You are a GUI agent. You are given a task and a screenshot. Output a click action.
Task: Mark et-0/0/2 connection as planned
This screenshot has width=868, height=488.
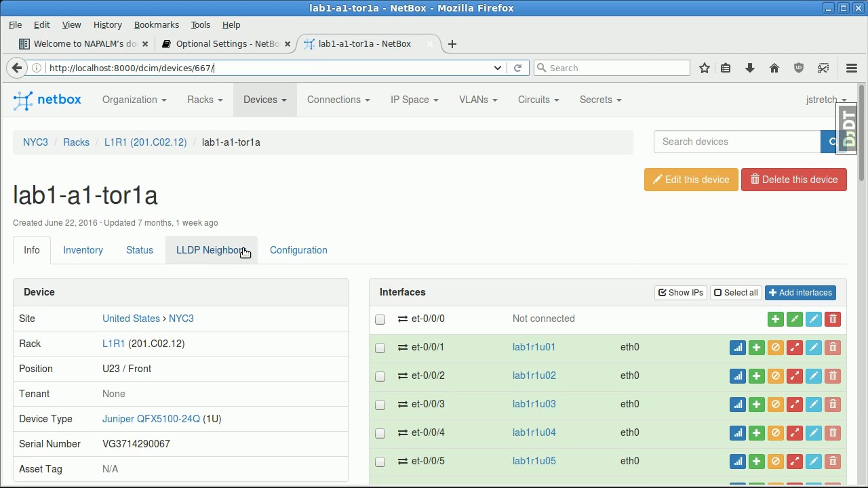pyautogui.click(x=775, y=375)
